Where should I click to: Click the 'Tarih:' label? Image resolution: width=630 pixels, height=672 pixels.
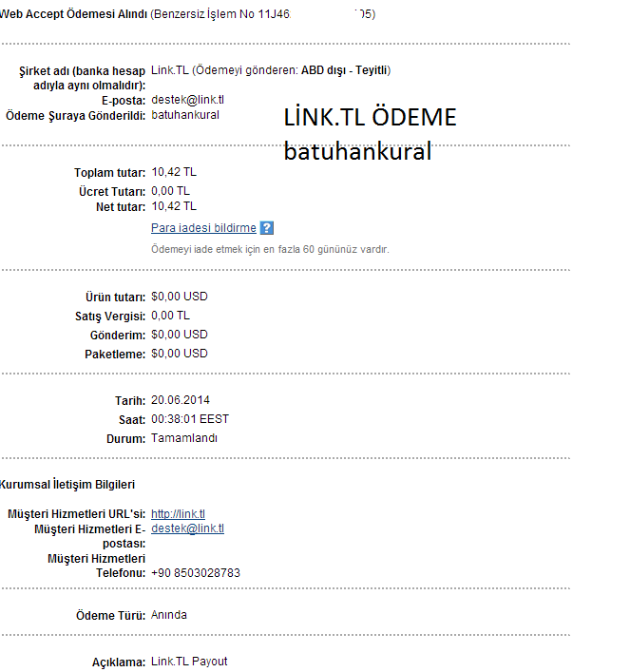pos(130,401)
